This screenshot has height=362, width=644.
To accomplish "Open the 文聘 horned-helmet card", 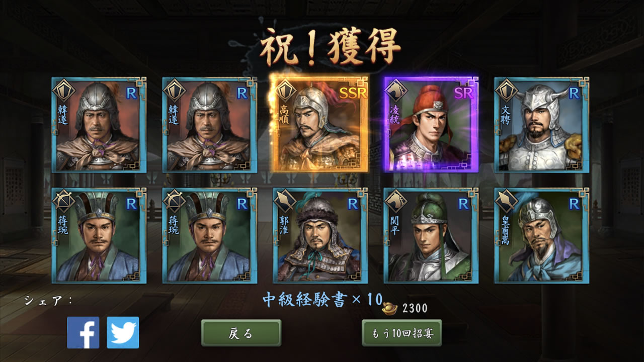I will point(541,125).
